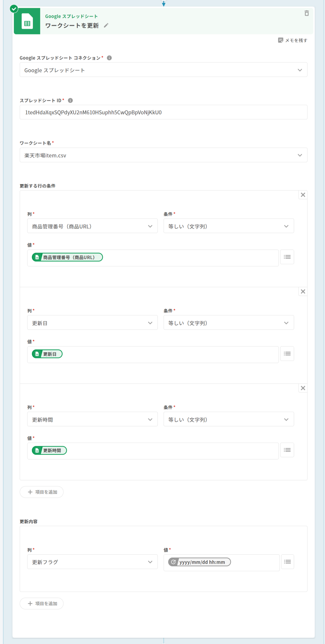Screen dimensions: 325x644
Task: Open list picker for 更新日 value
Action: click(287, 353)
